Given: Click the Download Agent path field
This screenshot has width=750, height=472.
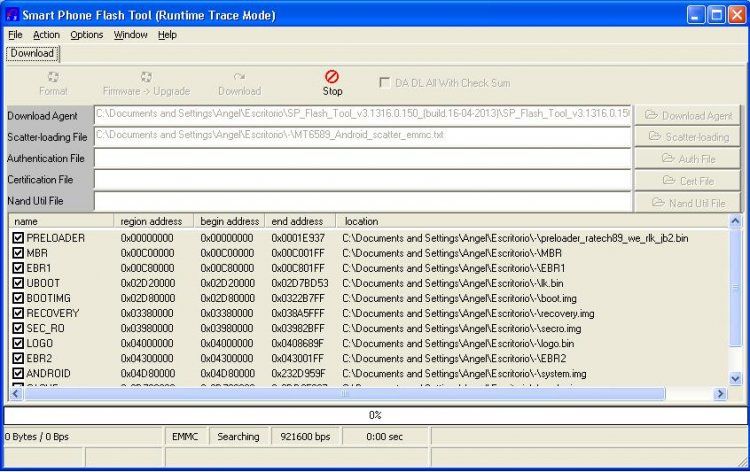Looking at the screenshot, I should pyautogui.click(x=363, y=115).
